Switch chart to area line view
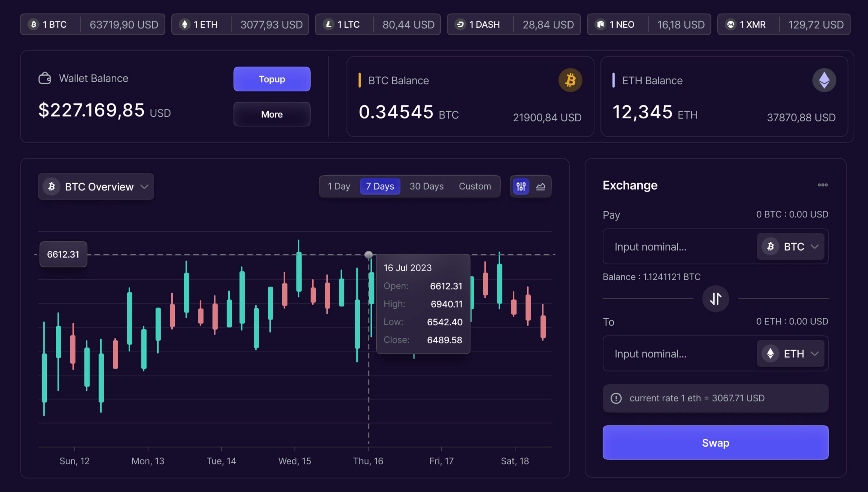The width and height of the screenshot is (868, 492). pyautogui.click(x=540, y=186)
